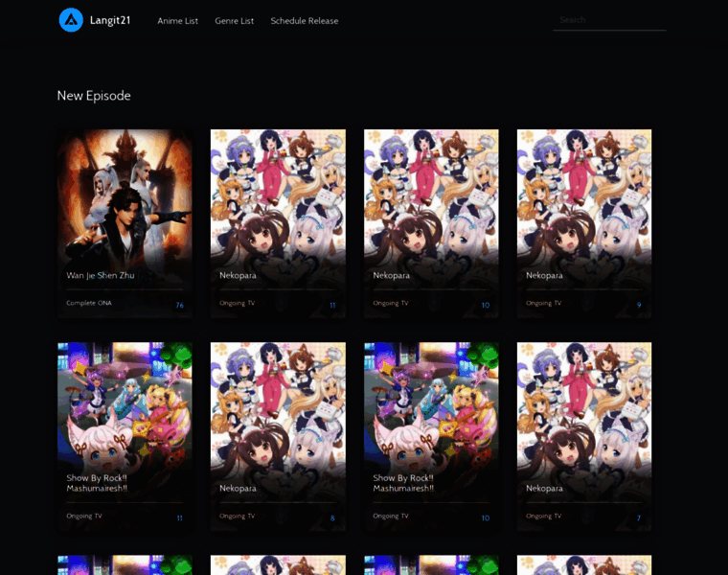Viewport: 728px width, 575px height.
Task: Click the Complete ONA status label
Action: (x=89, y=303)
